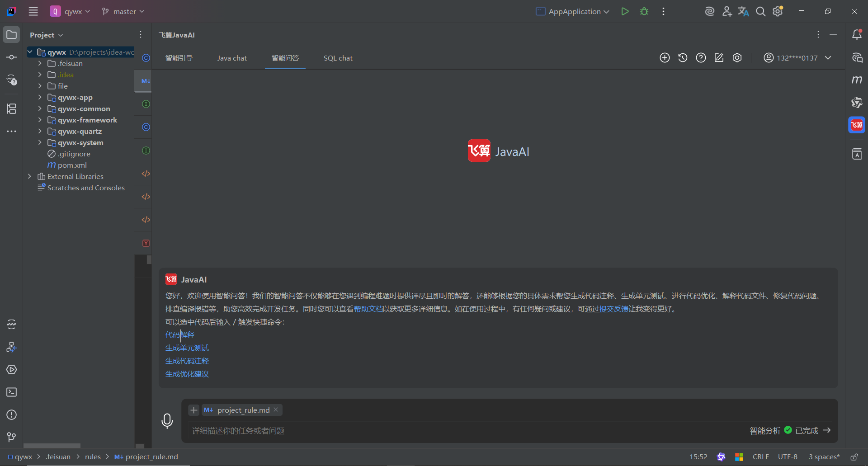Open the translation plugin icon
868x466 pixels.
tap(743, 11)
